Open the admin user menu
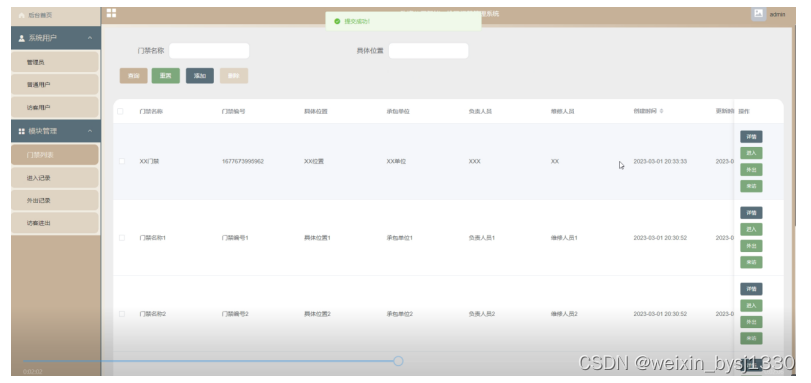This screenshot has width=811, height=383. [x=777, y=14]
